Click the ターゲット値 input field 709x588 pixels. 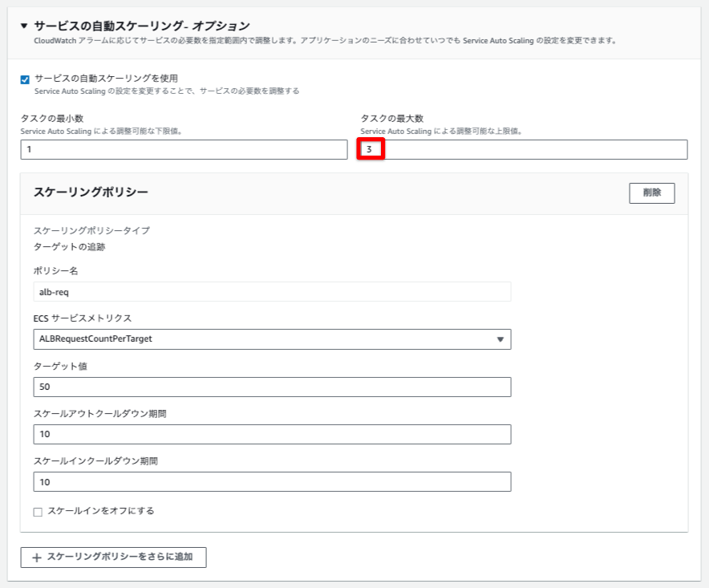272,387
